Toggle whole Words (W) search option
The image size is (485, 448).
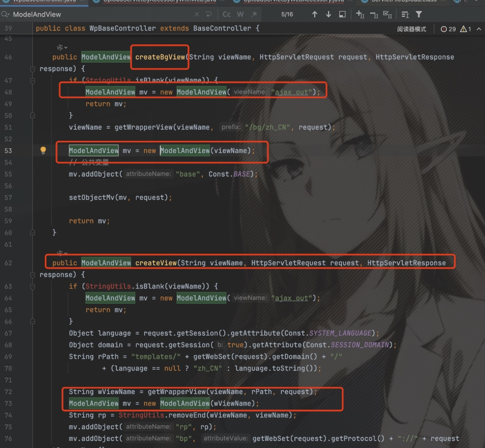tap(240, 14)
